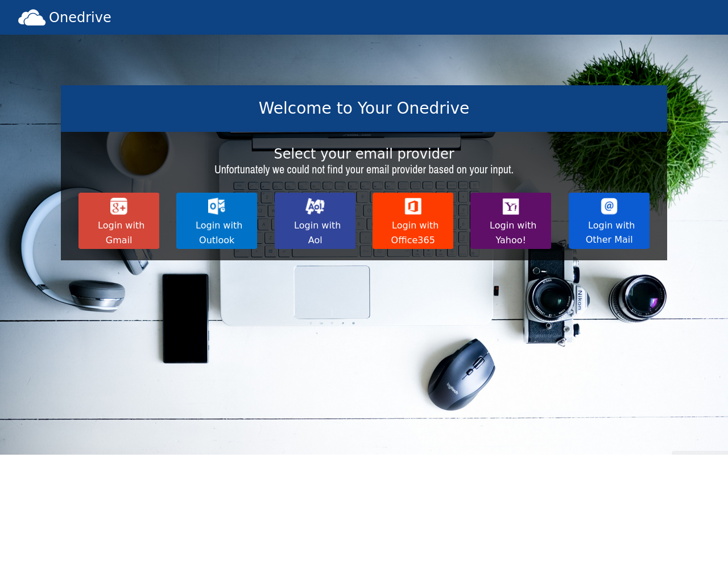
Task: Choose Login with Aol text
Action: [x=317, y=232]
